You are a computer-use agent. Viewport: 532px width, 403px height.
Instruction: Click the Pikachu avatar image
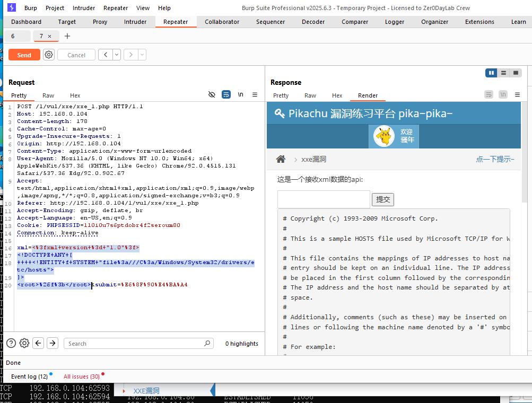383,136
